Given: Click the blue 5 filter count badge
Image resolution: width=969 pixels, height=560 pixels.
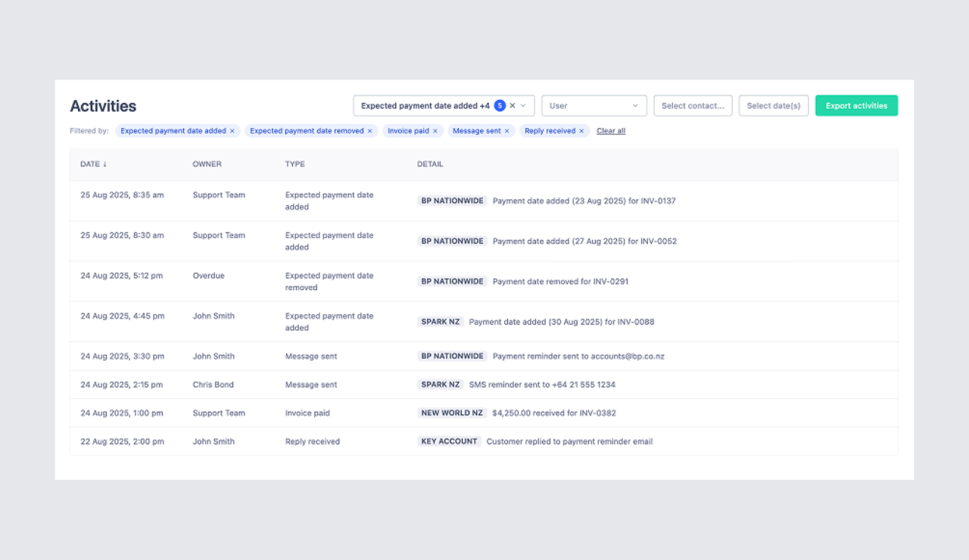Looking at the screenshot, I should point(500,106).
